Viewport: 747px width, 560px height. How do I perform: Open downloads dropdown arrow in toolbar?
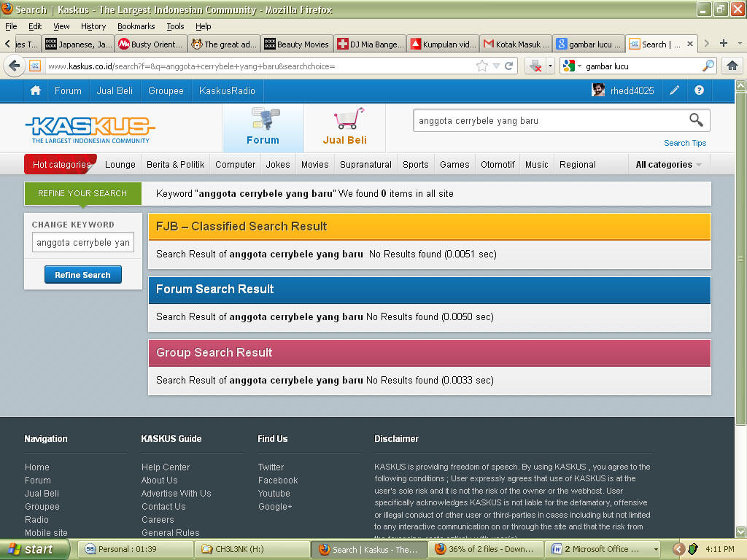coord(550,66)
